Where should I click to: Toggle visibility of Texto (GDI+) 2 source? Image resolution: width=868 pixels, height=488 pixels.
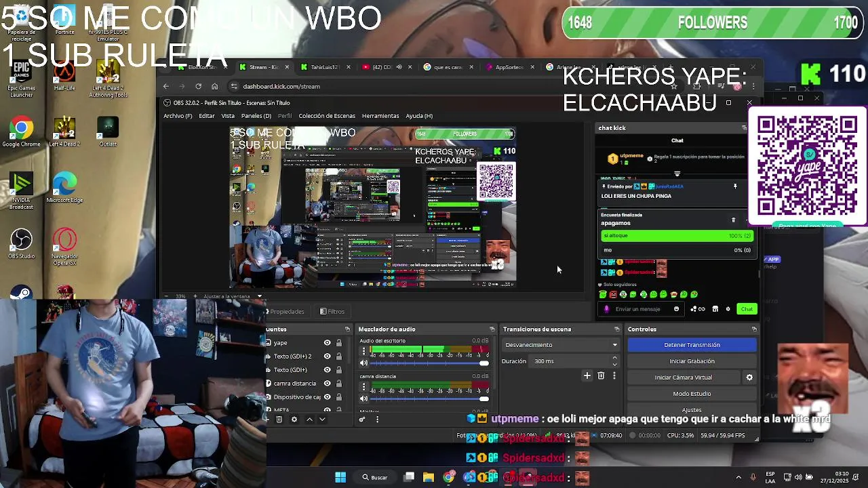pos(327,357)
